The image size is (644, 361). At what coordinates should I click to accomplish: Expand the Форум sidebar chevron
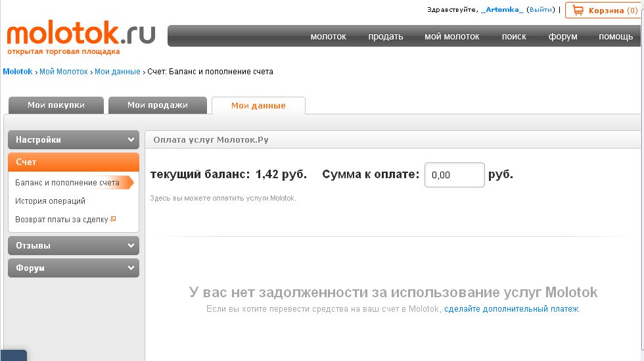tap(131, 268)
